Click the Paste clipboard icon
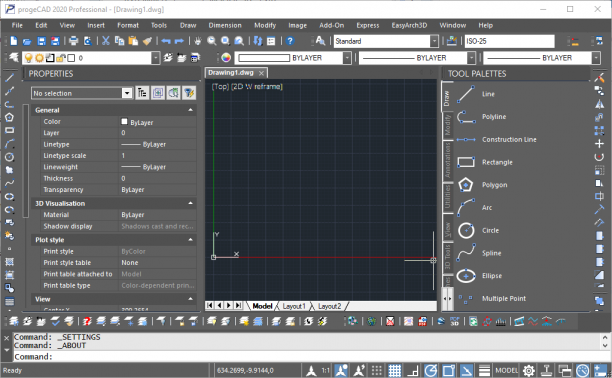Viewport: 612px width, 378px height. coord(133,41)
